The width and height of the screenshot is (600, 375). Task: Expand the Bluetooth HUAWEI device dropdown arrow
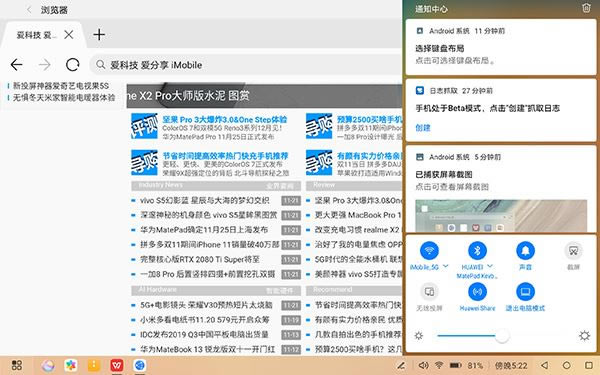pos(490,266)
